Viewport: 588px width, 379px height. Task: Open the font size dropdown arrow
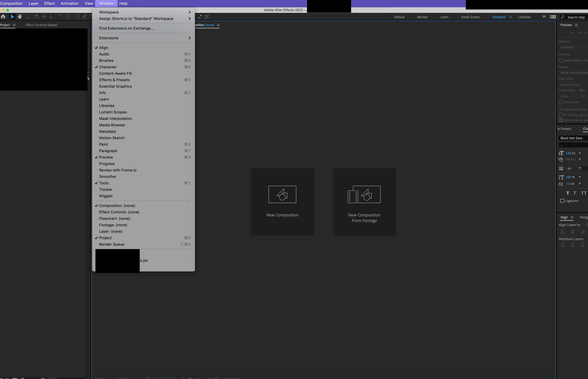(580, 153)
